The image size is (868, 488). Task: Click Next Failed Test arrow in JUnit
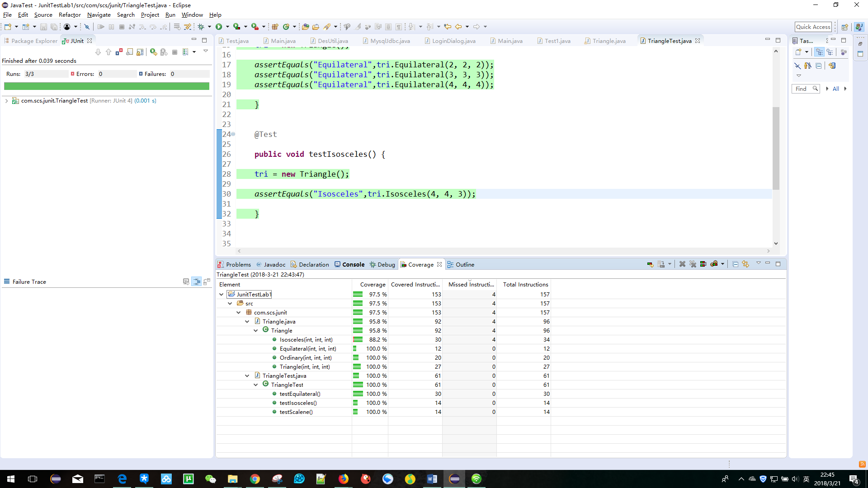click(x=98, y=52)
